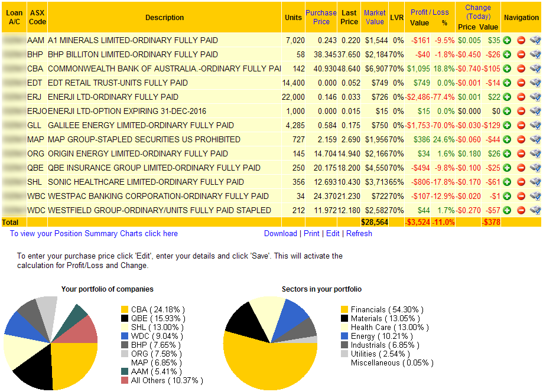Viewport: 543px width, 392px height.
Task: Click the red minus icon for BHP Billiton
Action: coord(521,55)
